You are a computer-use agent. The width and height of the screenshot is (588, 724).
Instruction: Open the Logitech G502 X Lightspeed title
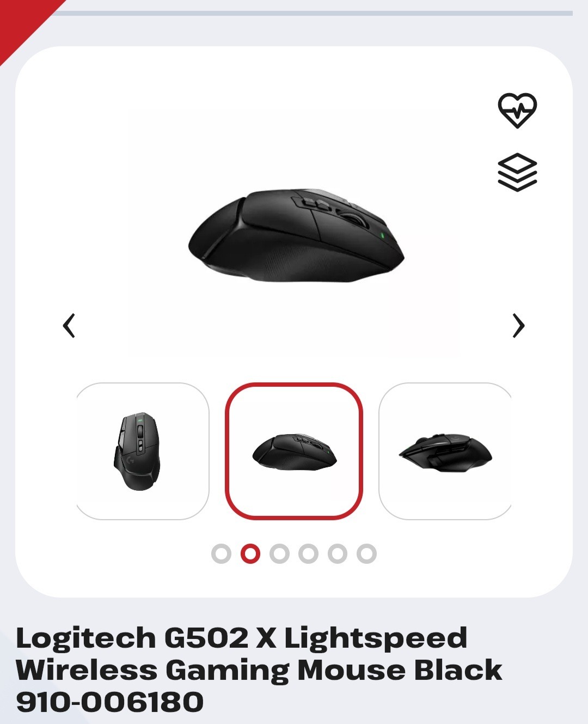click(x=242, y=638)
